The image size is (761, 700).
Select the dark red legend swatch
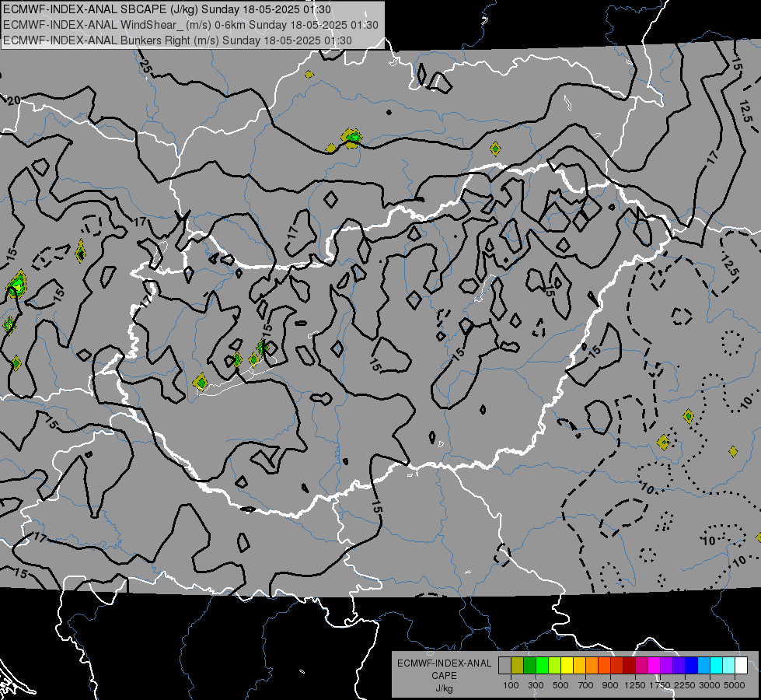(629, 665)
